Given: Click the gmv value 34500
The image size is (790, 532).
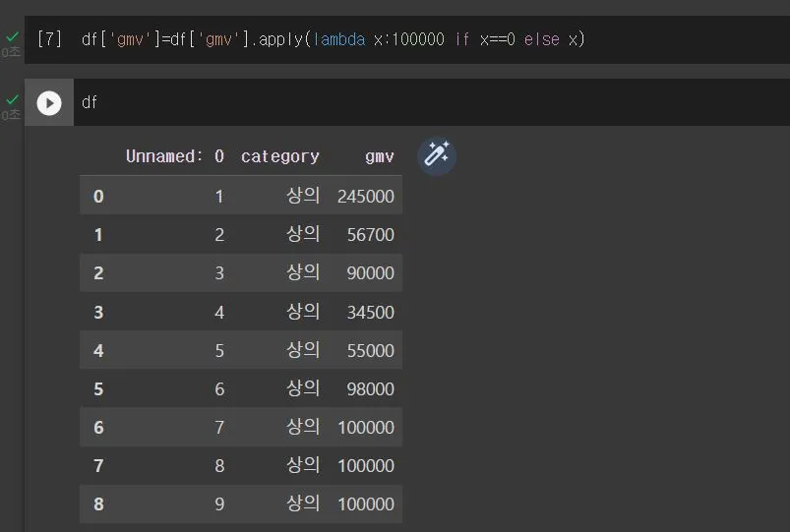Looking at the screenshot, I should (x=370, y=313).
